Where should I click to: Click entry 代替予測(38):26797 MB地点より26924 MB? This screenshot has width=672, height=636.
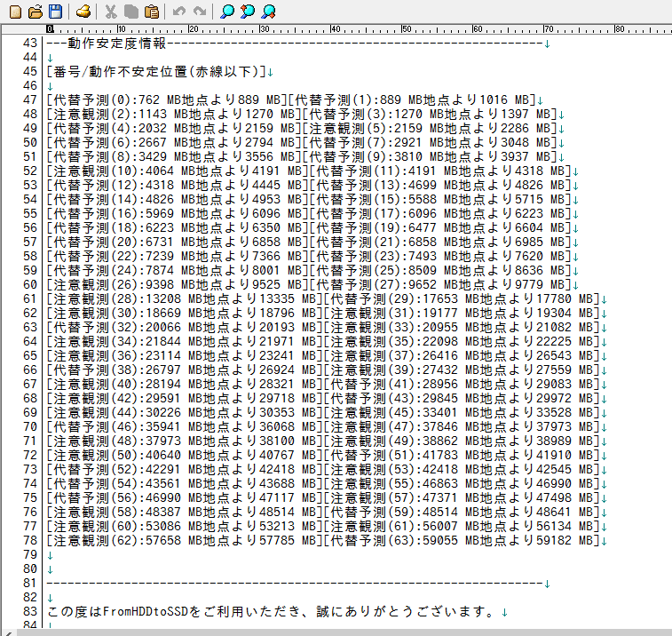[185, 370]
